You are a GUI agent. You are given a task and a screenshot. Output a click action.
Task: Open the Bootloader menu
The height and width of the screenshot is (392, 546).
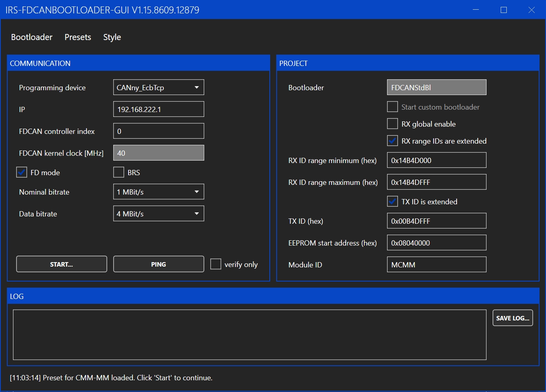(x=32, y=37)
